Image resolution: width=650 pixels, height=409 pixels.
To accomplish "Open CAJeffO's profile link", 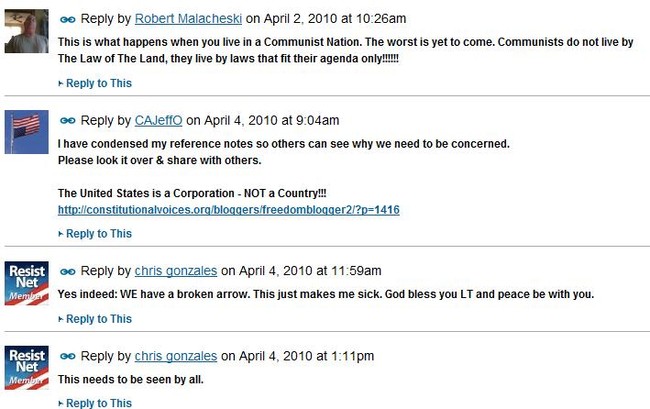I will pos(158,121).
